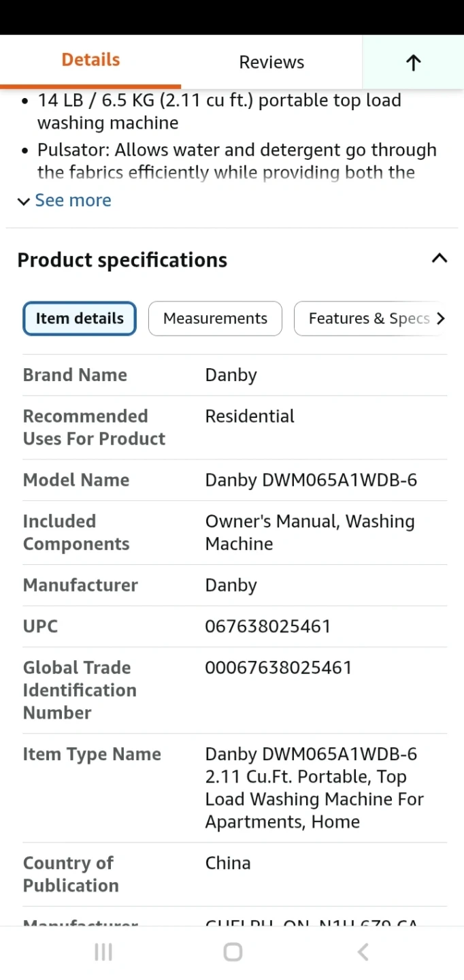Tap the UPC number 067638025461

pos(267,626)
